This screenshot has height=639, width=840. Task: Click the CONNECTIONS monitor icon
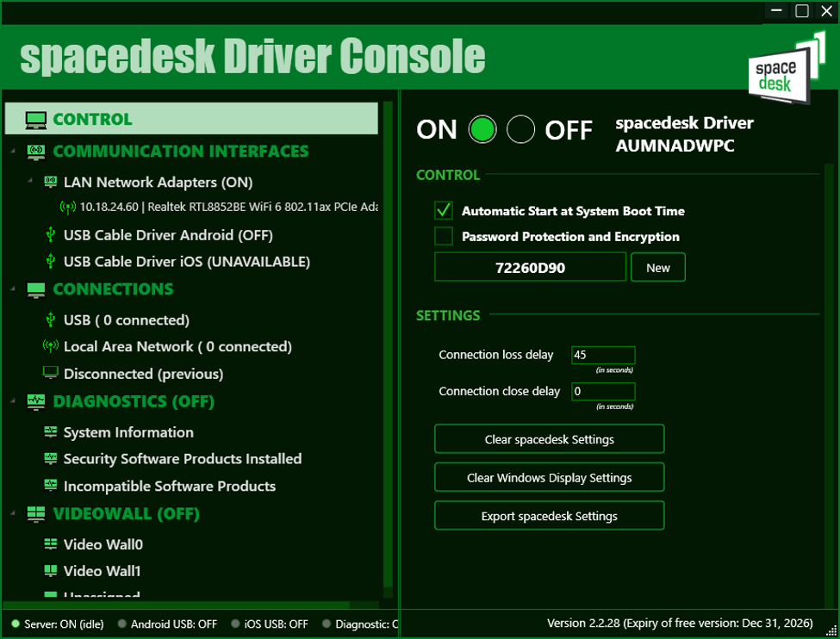[36, 289]
